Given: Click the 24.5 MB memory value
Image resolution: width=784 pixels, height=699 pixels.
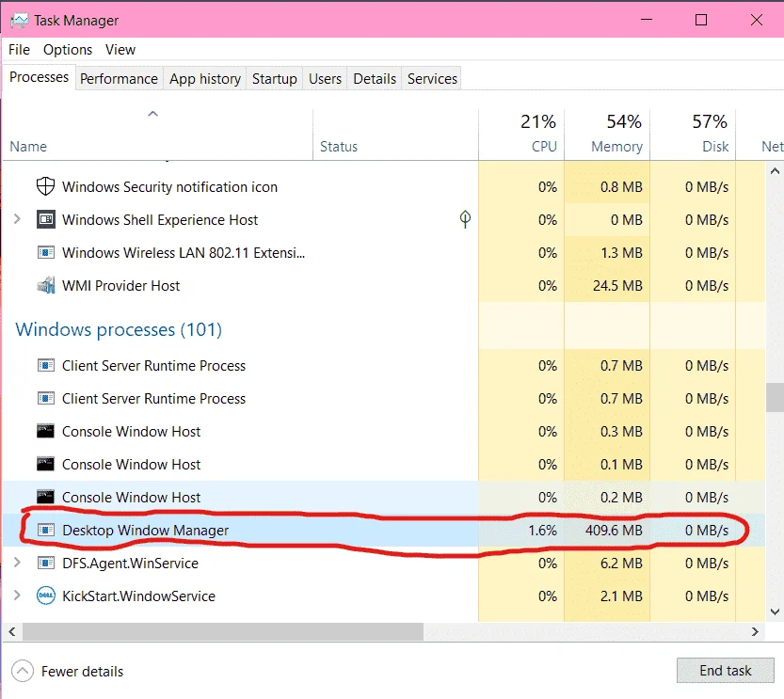Looking at the screenshot, I should (617, 285).
